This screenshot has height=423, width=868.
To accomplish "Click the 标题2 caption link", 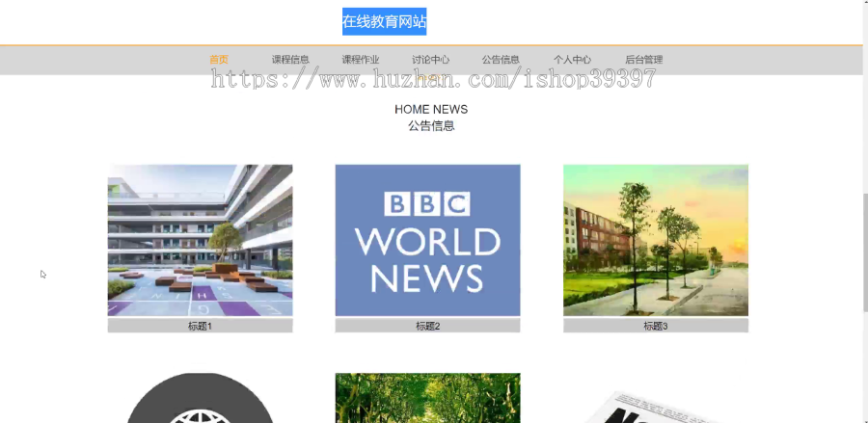I will tap(427, 327).
